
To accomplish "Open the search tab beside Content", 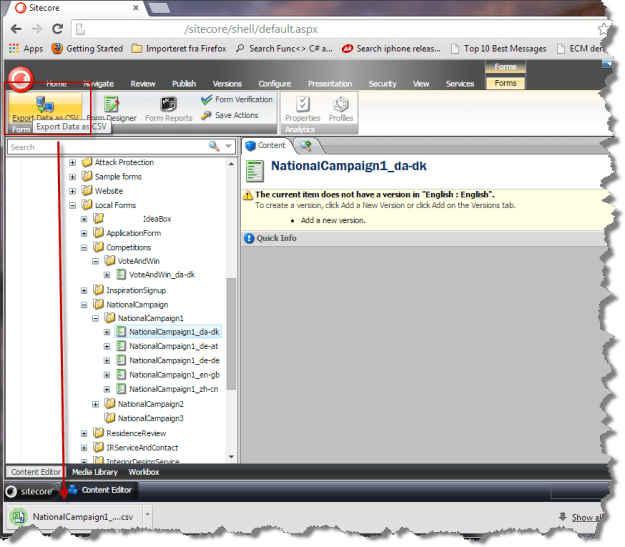I will coord(306,146).
